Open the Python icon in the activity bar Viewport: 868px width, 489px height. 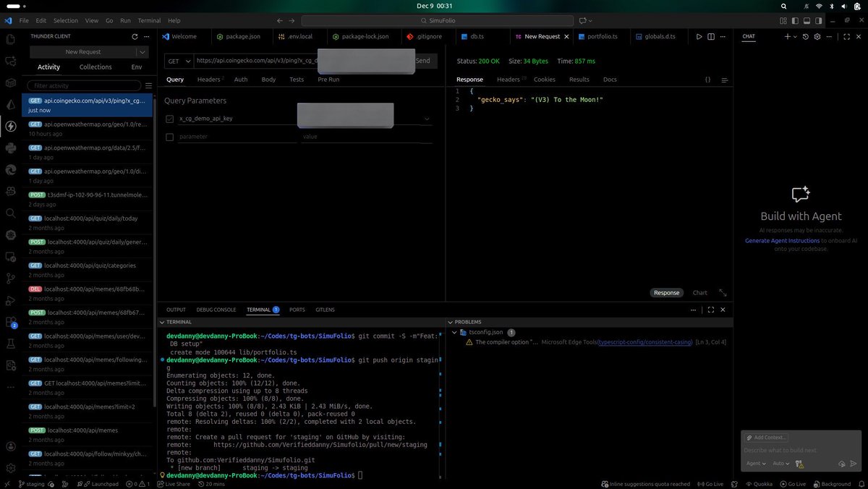[x=11, y=148]
